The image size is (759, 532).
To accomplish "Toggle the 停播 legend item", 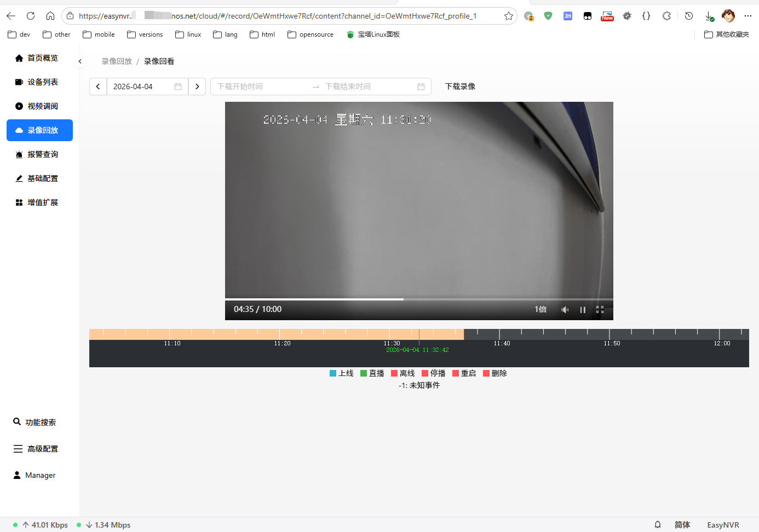I will pyautogui.click(x=434, y=373).
